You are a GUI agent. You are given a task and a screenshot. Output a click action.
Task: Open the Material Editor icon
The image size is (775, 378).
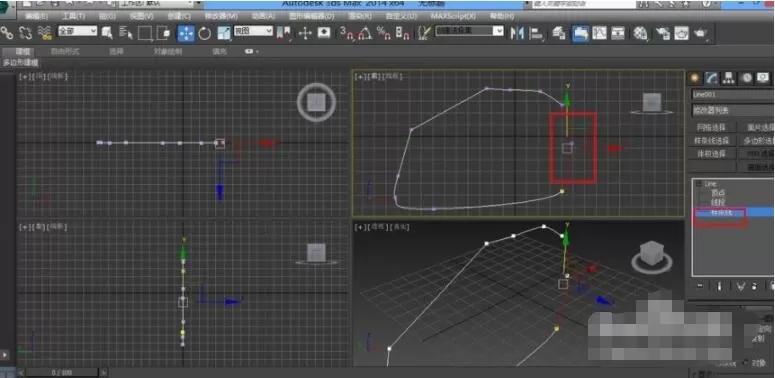point(641,33)
